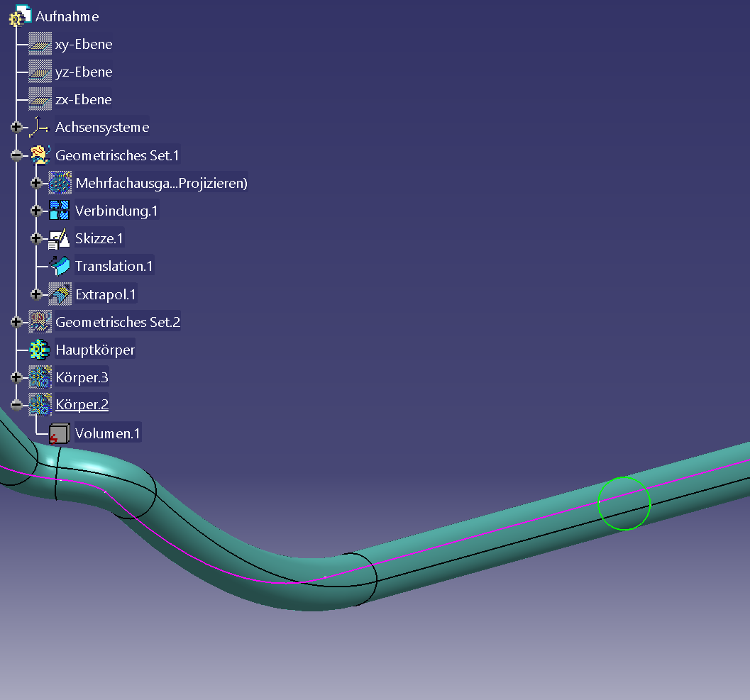This screenshot has height=700, width=750.
Task: Select the yz-Ebene label
Action: pos(84,72)
